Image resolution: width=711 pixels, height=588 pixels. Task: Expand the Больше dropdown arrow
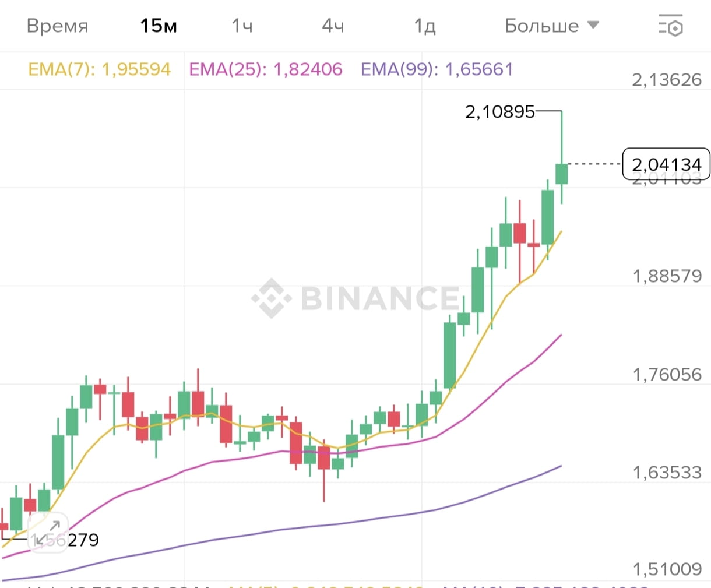[593, 25]
